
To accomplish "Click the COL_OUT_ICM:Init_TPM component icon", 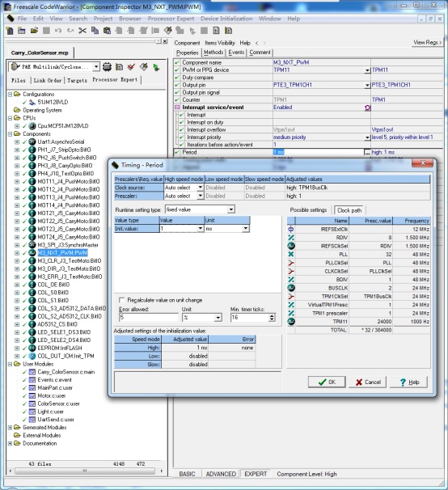I will (32, 356).
